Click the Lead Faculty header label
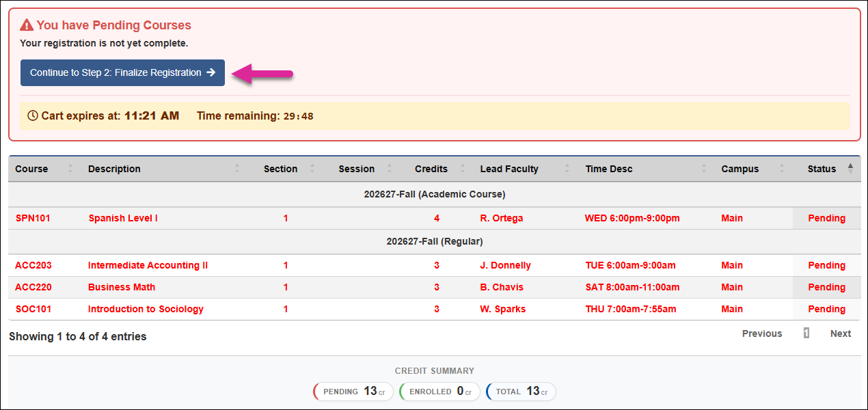The width and height of the screenshot is (868, 410). coord(509,169)
